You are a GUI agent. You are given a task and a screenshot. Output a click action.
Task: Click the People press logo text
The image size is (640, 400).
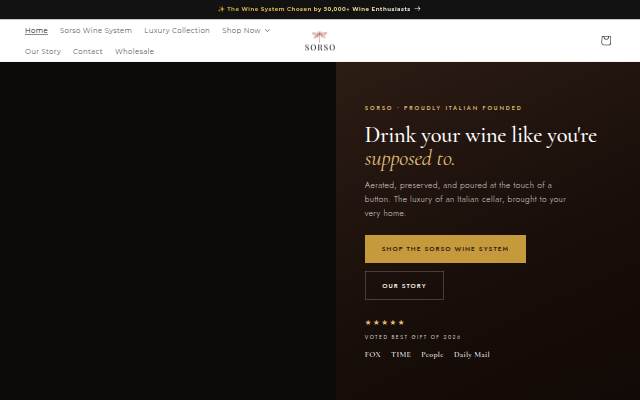[x=432, y=355]
